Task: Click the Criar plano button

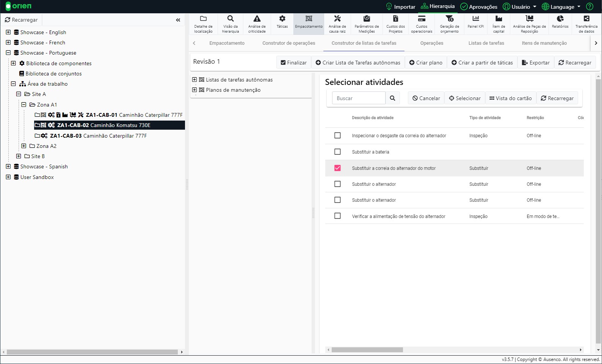Action: (426, 63)
